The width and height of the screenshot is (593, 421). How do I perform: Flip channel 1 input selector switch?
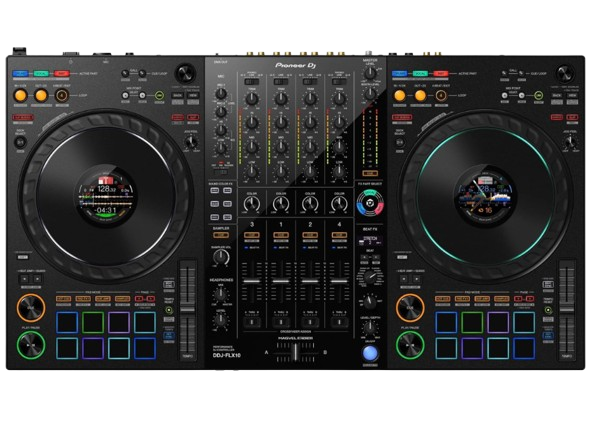pos(281,82)
